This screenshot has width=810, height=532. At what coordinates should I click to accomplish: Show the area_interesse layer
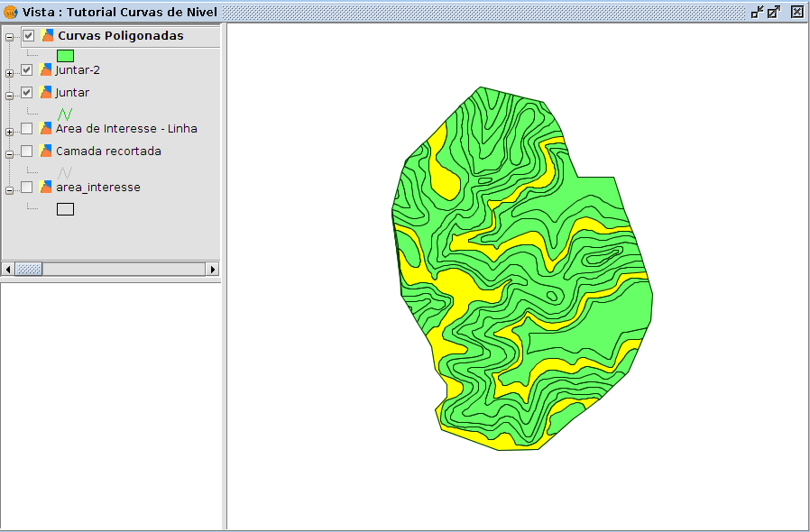(27, 188)
